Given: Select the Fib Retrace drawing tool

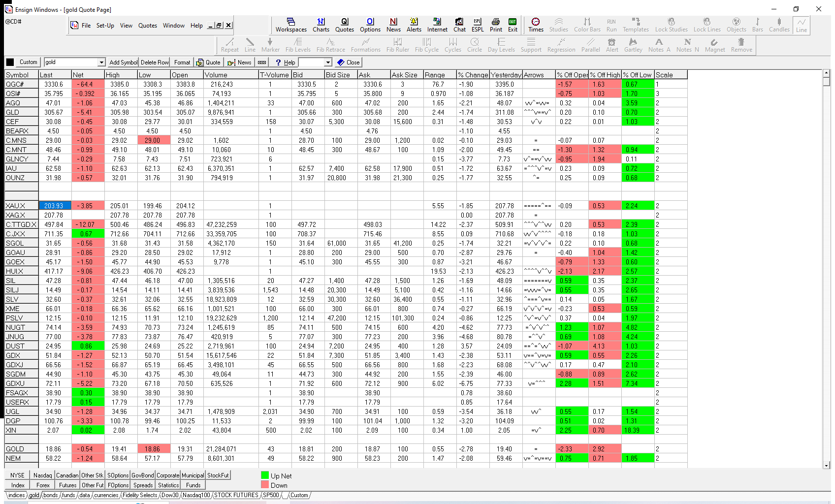Looking at the screenshot, I should pyautogui.click(x=331, y=45).
